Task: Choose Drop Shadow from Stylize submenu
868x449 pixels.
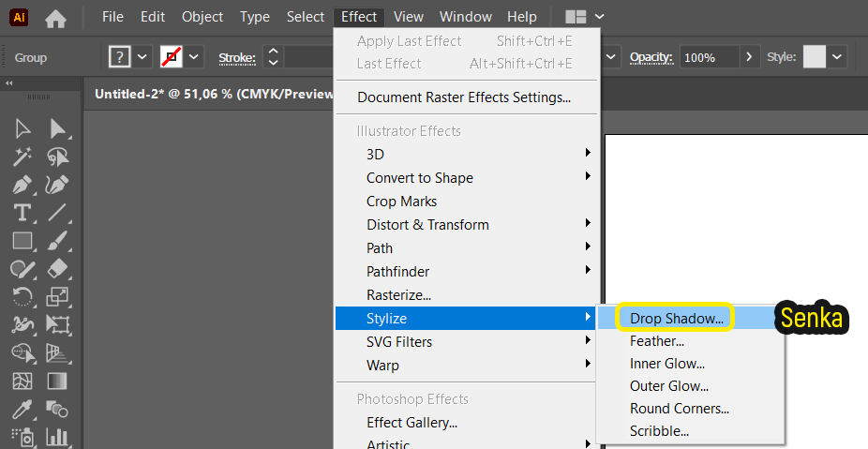Action: (677, 319)
